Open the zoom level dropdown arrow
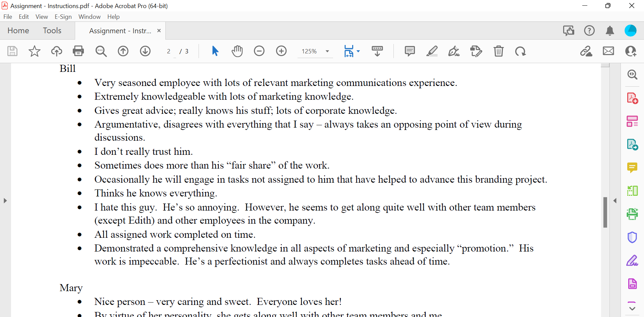The image size is (644, 317). tap(327, 51)
